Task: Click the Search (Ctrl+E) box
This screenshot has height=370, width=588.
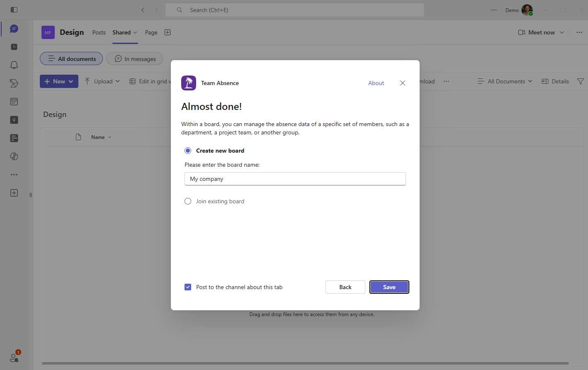Action: point(295,10)
